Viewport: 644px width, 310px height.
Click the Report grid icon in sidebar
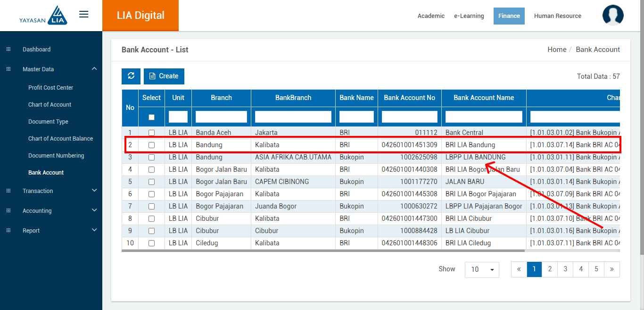[8, 231]
